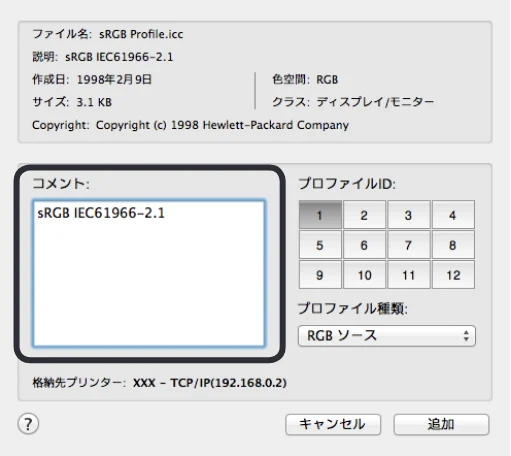This screenshot has height=456, width=511.
Task: Click the 追加 button
Action: click(x=441, y=424)
